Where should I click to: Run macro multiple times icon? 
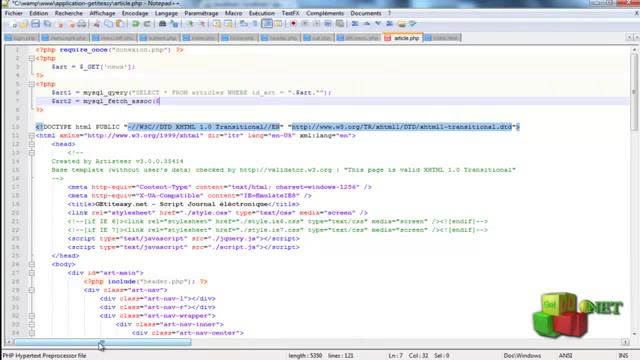pyautogui.click(x=328, y=24)
